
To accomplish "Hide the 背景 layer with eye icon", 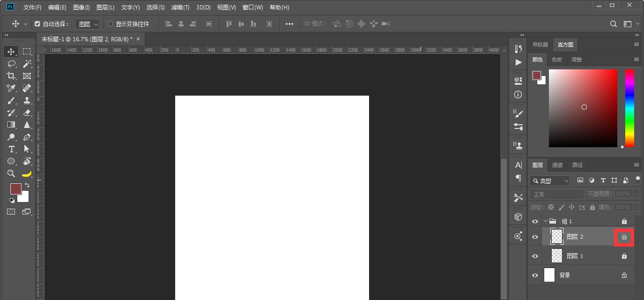I will pyautogui.click(x=535, y=276).
